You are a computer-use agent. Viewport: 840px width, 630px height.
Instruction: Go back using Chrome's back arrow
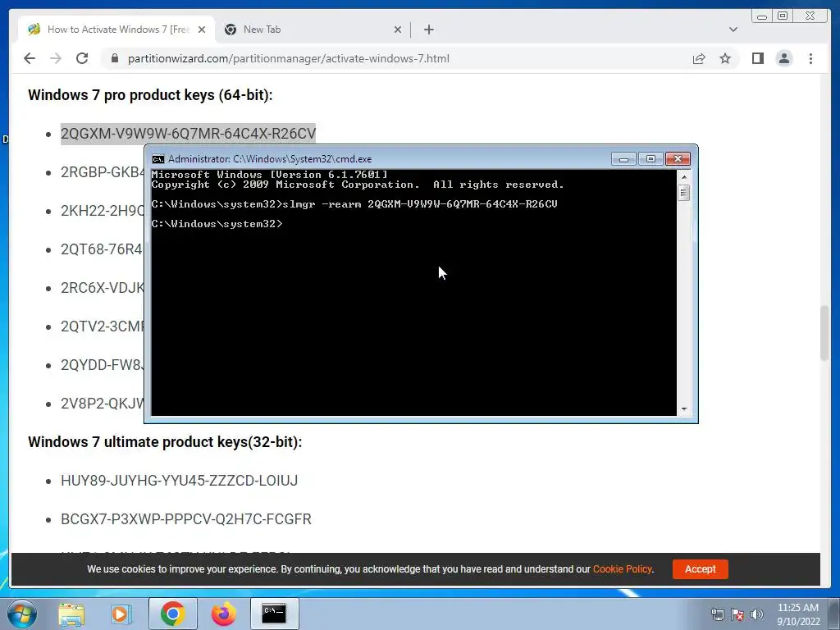30,58
